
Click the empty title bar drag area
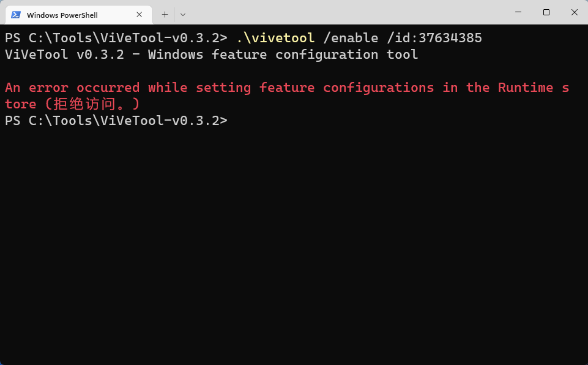click(343, 12)
